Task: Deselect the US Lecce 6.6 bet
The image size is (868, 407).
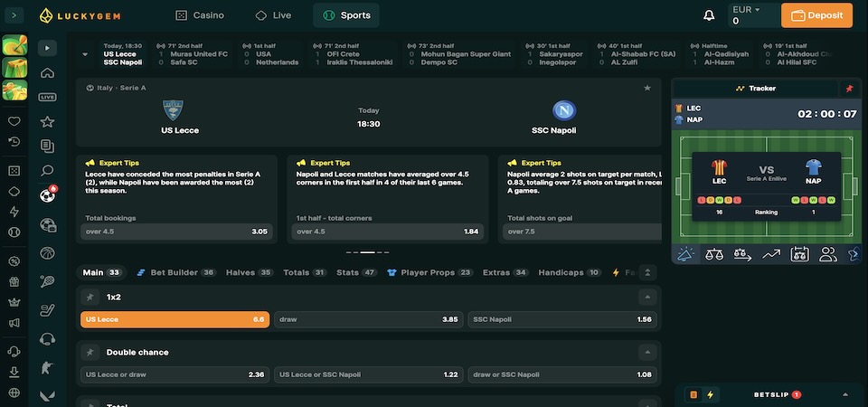Action: pos(175,319)
